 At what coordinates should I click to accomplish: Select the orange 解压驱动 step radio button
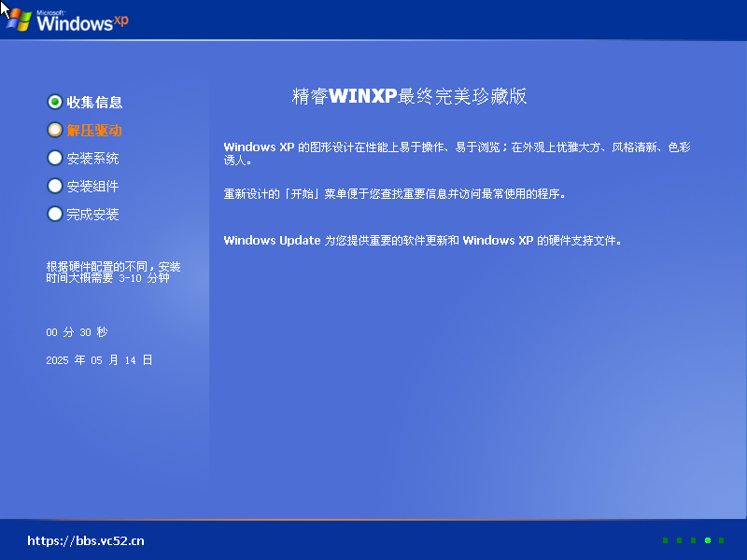coord(54,130)
